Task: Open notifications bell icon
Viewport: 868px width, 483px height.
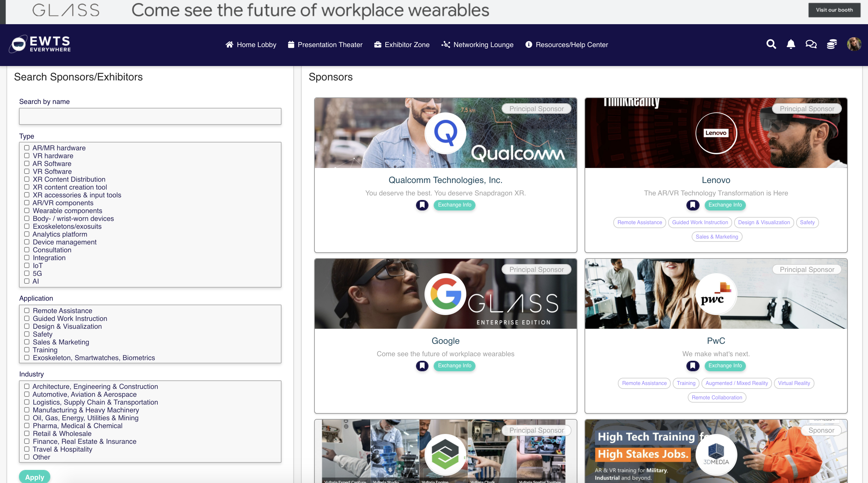Action: coord(791,44)
